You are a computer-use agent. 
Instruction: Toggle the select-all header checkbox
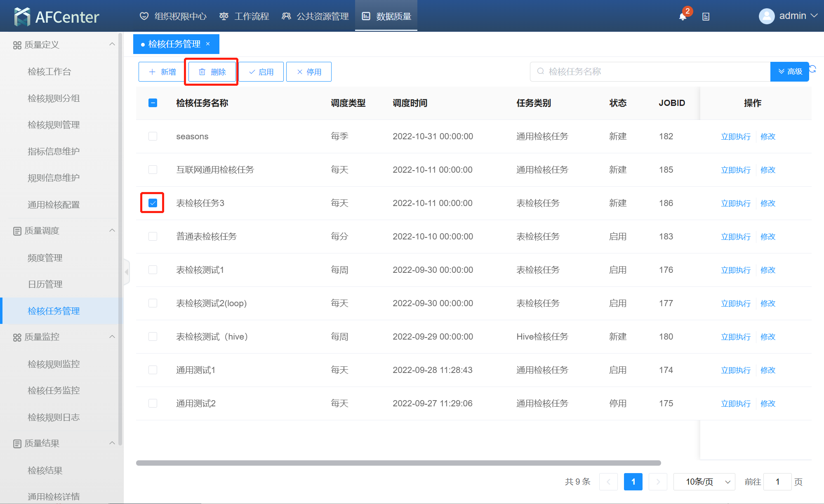[x=153, y=103]
